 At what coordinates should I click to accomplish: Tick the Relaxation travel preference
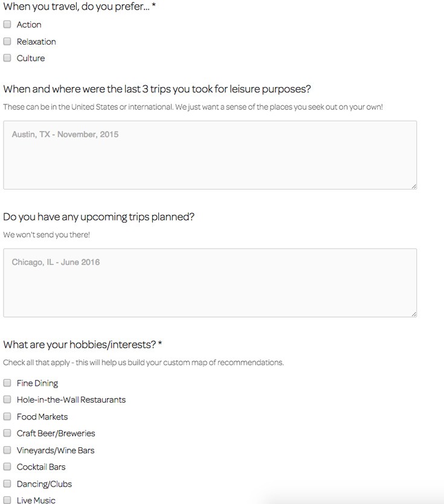coord(7,42)
